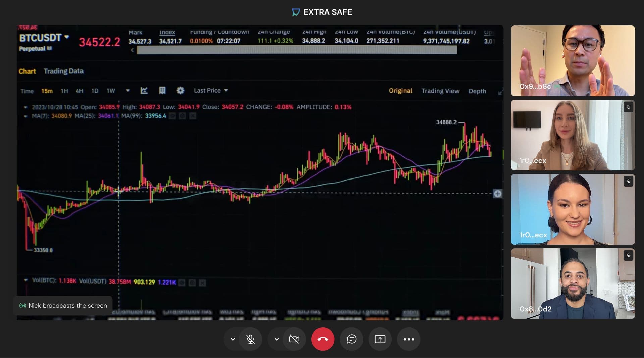
Task: Expand microphone options chevron
Action: 233,339
